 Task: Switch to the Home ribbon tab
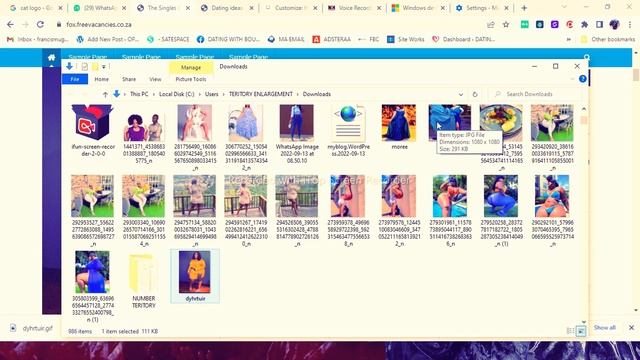coord(101,79)
